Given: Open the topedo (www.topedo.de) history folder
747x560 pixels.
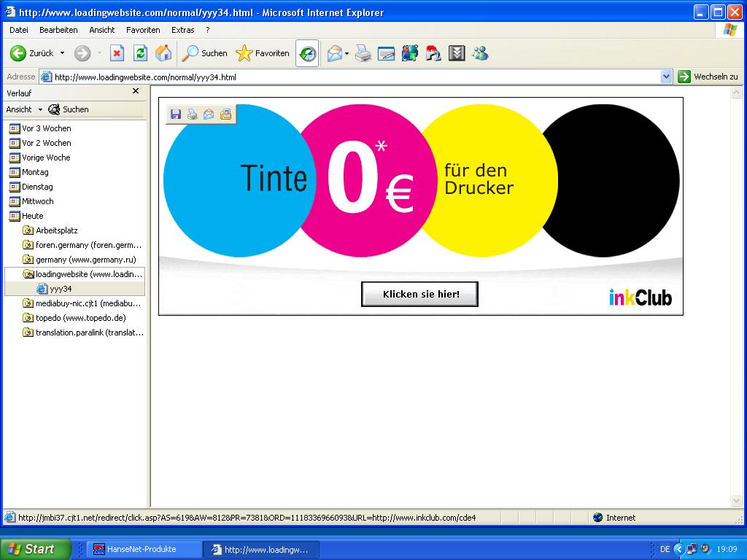Looking at the screenshot, I should (74, 318).
